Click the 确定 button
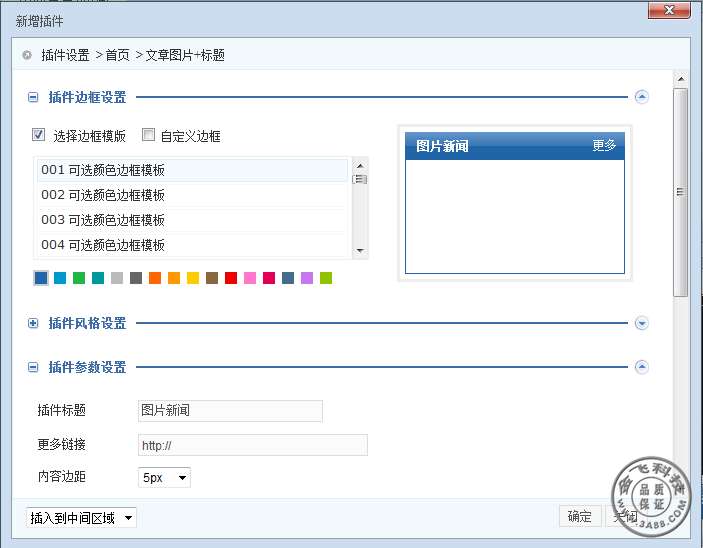Image resolution: width=703 pixels, height=548 pixels. tap(579, 516)
